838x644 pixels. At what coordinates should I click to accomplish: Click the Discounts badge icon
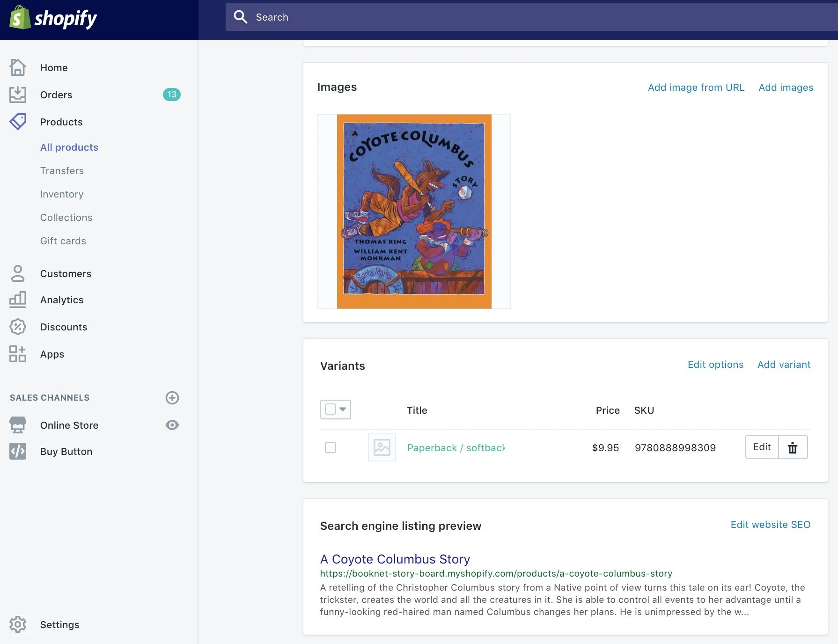(x=18, y=327)
